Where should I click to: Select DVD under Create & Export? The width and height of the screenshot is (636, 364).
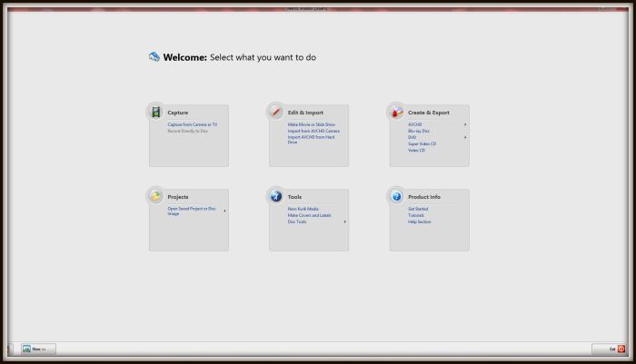tap(412, 137)
